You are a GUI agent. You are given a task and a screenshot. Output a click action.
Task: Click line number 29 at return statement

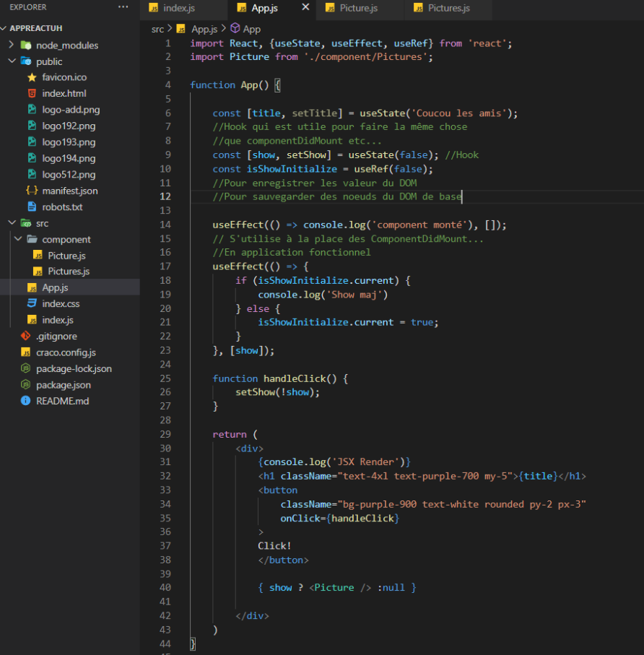click(165, 434)
